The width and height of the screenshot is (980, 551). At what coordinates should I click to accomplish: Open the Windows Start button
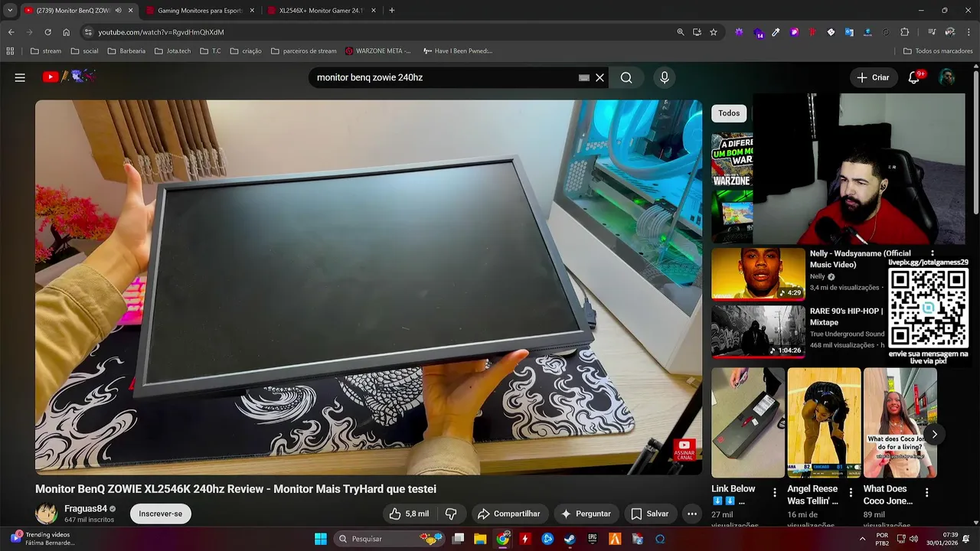[x=321, y=539]
